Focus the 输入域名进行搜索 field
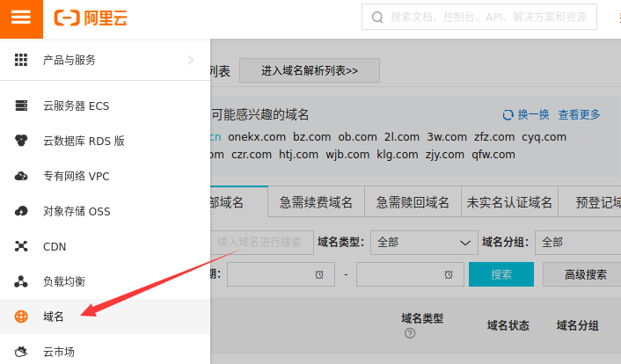621x364 pixels. click(262, 243)
